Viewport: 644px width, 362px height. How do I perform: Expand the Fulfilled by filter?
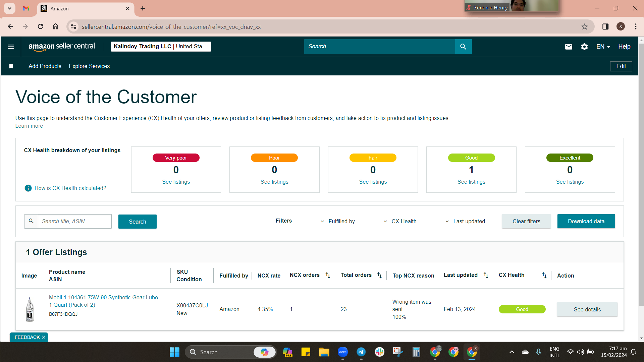point(337,221)
